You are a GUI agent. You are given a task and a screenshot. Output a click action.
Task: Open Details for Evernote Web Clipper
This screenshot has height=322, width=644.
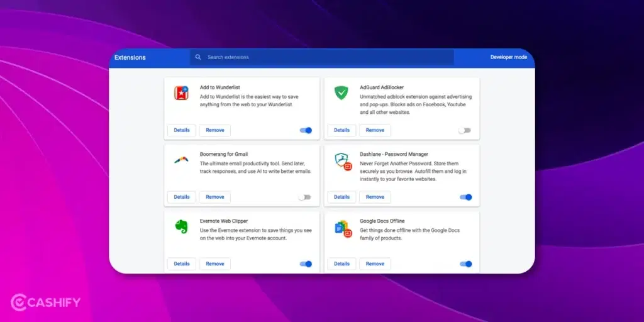click(x=182, y=264)
